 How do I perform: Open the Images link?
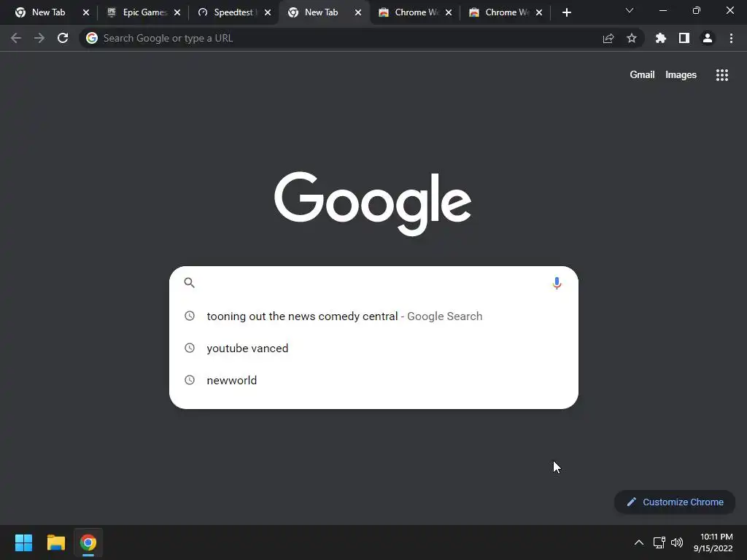click(x=681, y=75)
